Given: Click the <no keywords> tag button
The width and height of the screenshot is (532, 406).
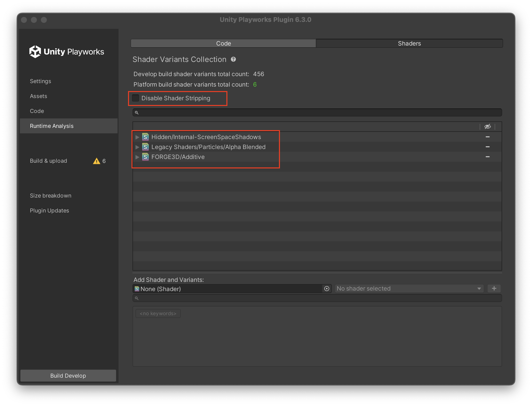Looking at the screenshot, I should coord(158,313).
